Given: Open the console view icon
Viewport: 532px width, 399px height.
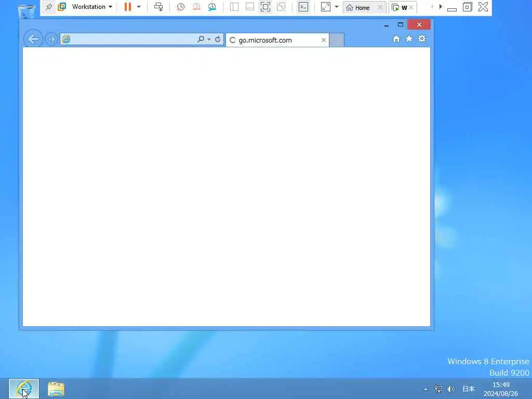Looking at the screenshot, I should click(x=303, y=7).
